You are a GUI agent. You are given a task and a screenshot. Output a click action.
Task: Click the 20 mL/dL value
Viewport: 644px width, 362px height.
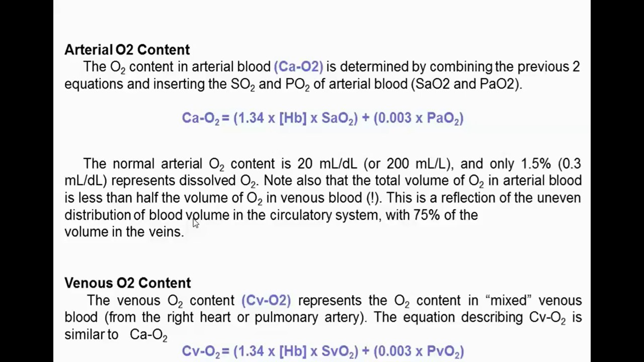coord(327,164)
